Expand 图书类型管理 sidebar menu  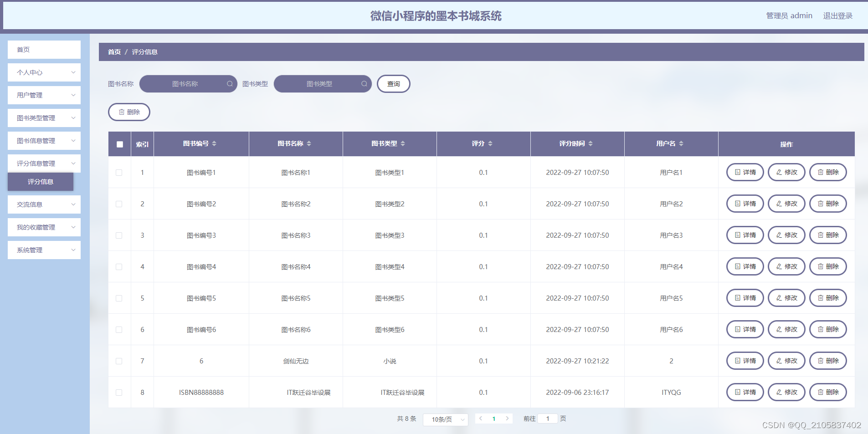pos(44,118)
